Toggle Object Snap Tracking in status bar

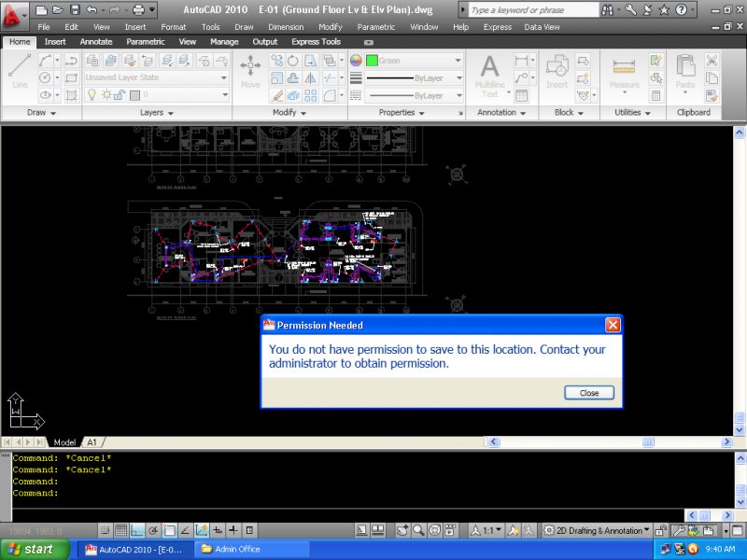coord(185,530)
